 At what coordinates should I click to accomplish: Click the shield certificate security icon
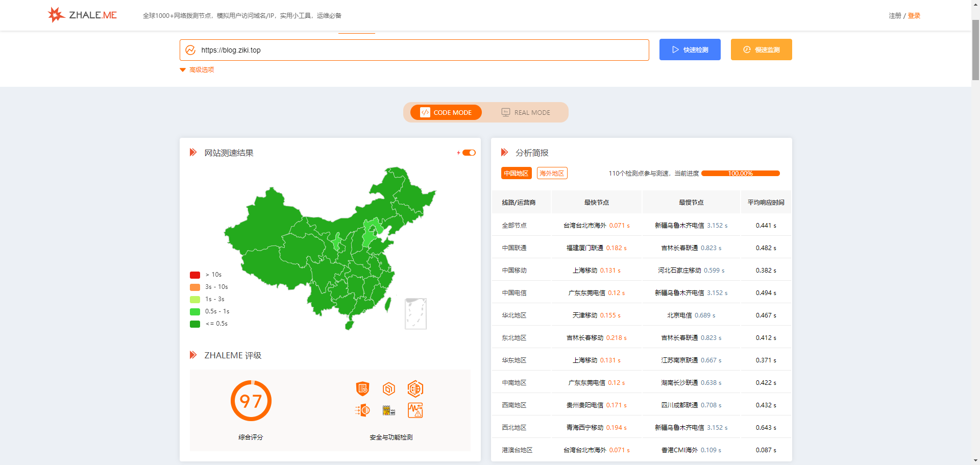click(x=362, y=389)
